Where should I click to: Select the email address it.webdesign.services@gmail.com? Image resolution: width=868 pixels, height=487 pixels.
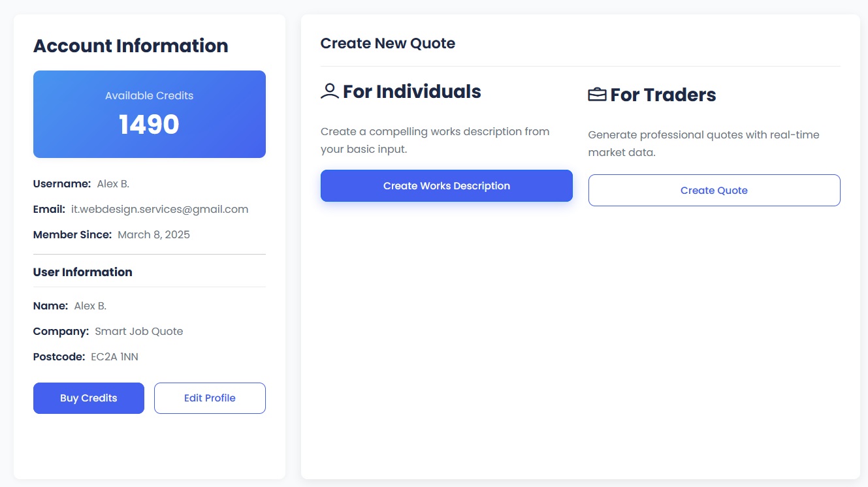click(x=160, y=210)
